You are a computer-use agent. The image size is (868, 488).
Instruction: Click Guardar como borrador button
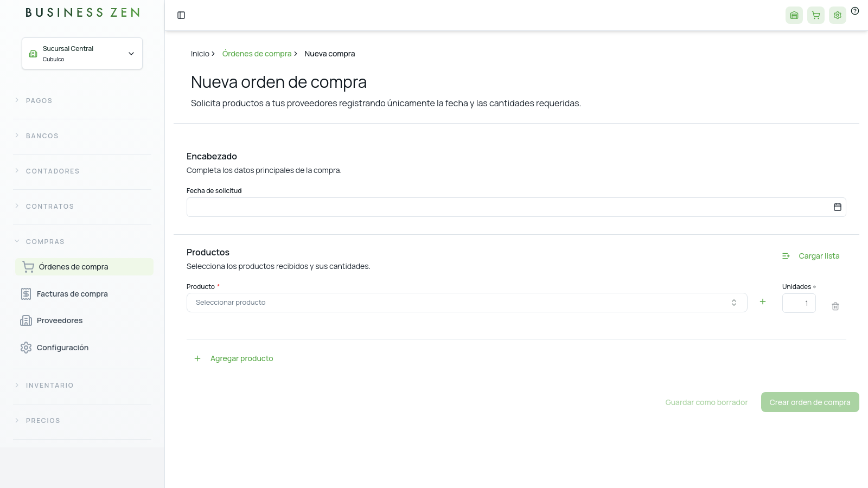pyautogui.click(x=706, y=402)
